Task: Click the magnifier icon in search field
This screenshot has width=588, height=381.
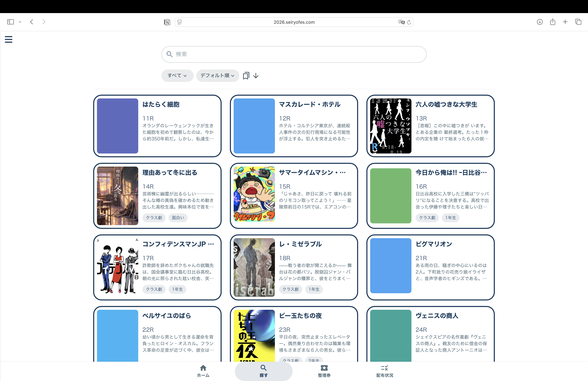Action: pos(170,54)
